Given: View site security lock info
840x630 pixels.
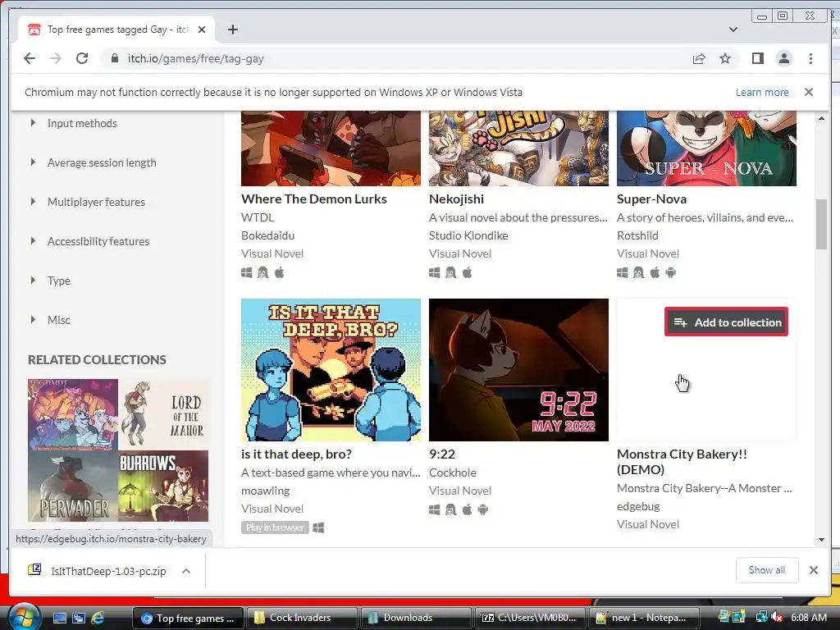Looking at the screenshot, I should (114, 58).
